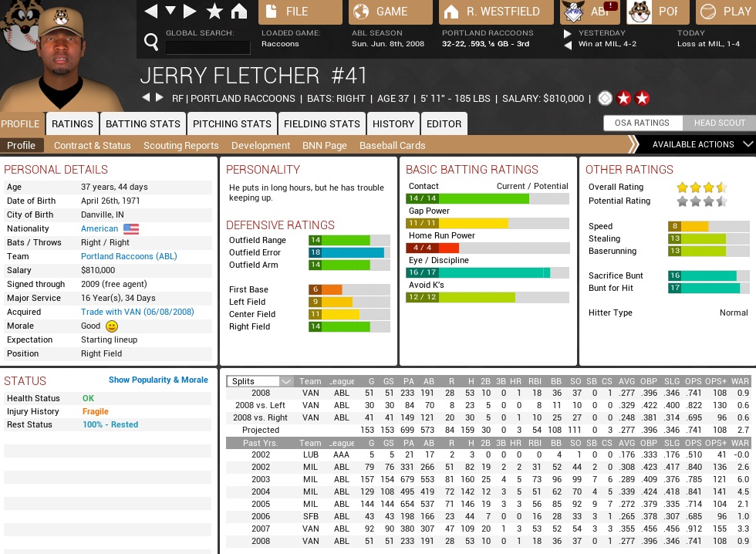Click the player portrait thumbnail
Screen dimensions: 756x554
[x=62, y=57]
